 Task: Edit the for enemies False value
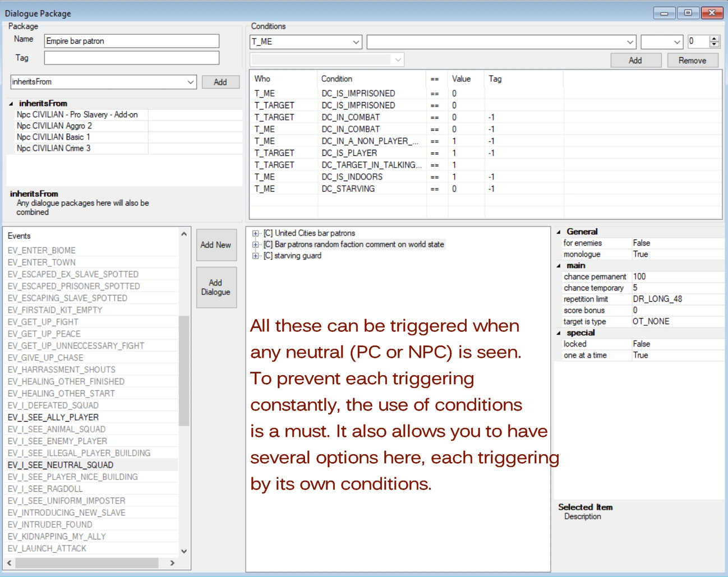677,243
